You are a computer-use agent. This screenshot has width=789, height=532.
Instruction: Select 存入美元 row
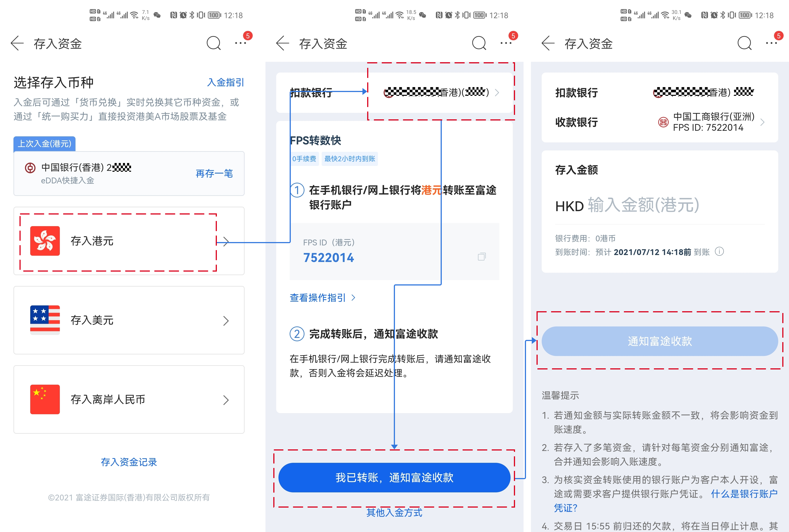pos(129,320)
